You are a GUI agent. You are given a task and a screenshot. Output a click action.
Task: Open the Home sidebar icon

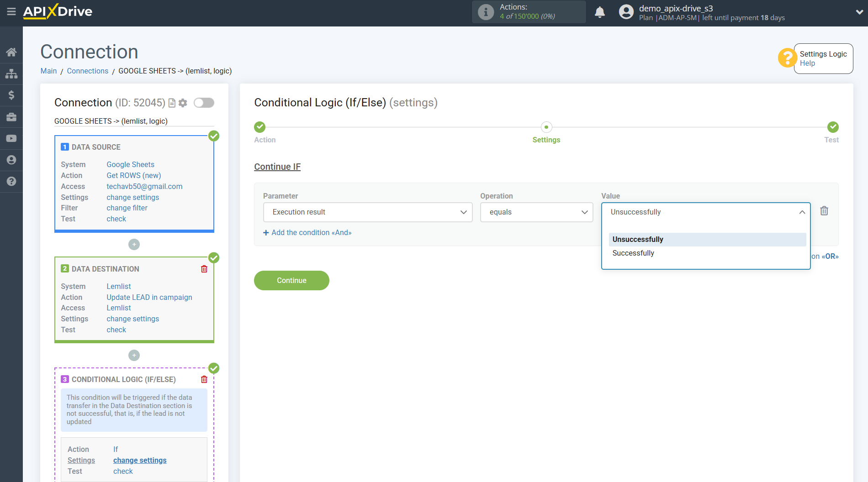pos(11,52)
